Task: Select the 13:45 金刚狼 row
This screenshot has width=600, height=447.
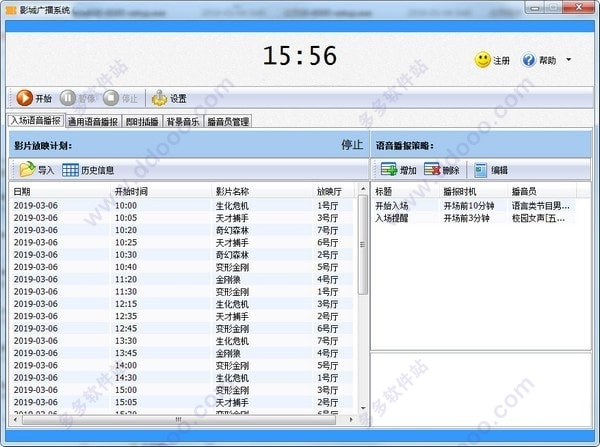Action: pyautogui.click(x=182, y=353)
